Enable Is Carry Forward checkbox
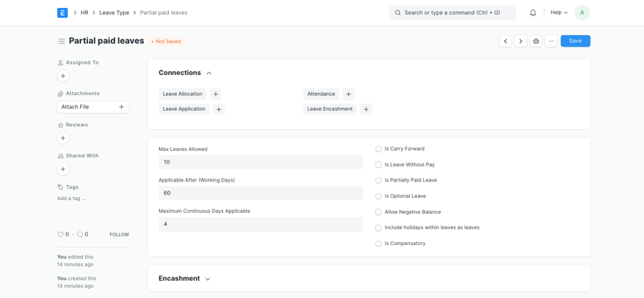 point(379,149)
